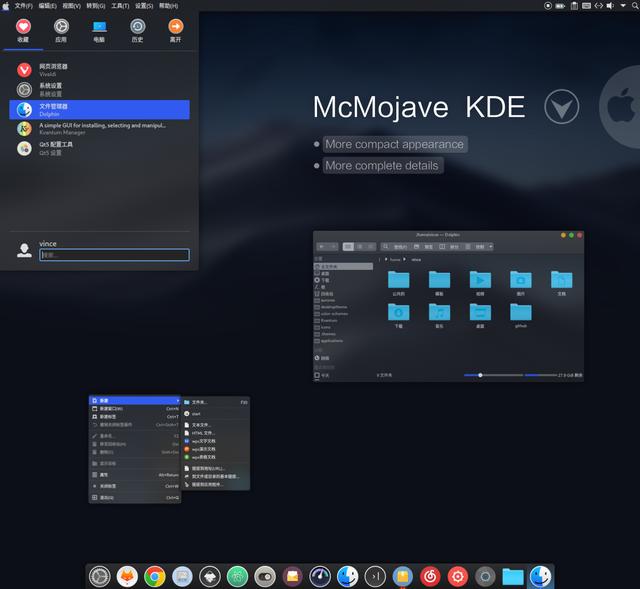Open the 历史 history tab
Viewport: 640px width, 589px height.
click(138, 31)
